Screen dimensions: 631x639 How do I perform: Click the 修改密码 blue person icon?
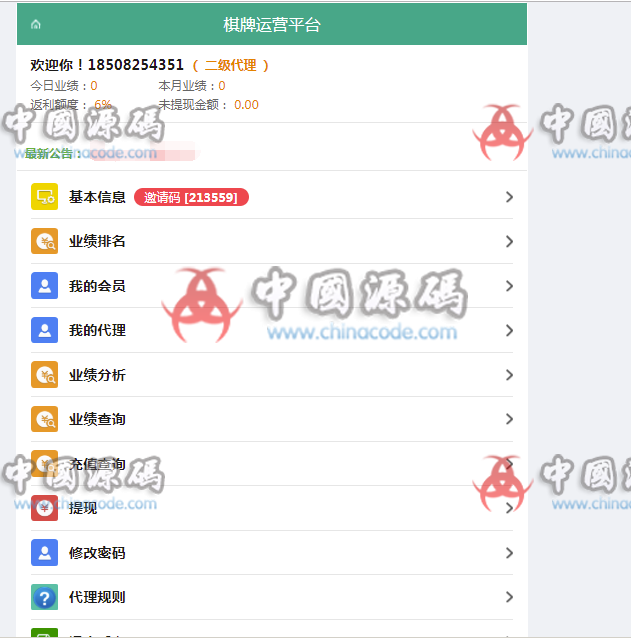[x=44, y=553]
